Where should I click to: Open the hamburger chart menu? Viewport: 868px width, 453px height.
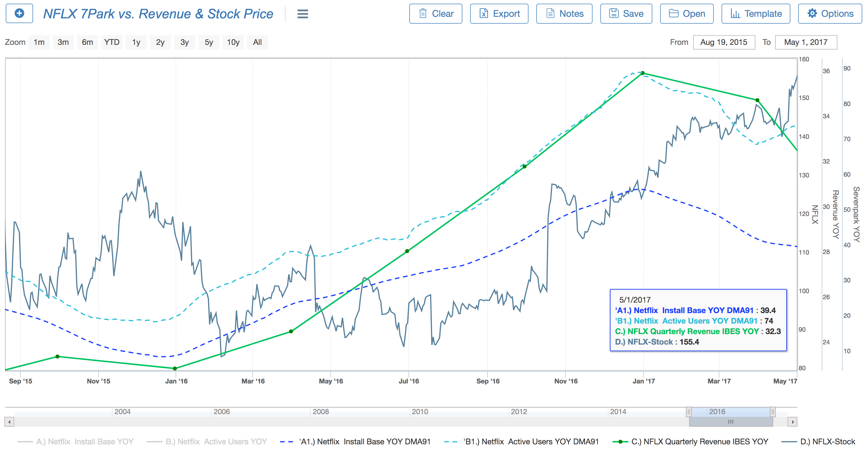coord(303,14)
